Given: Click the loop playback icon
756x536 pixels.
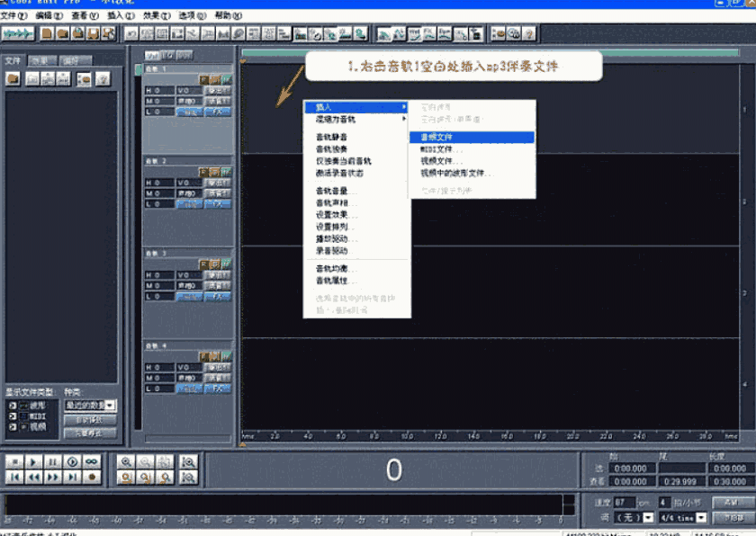Looking at the screenshot, I should pos(91,461).
